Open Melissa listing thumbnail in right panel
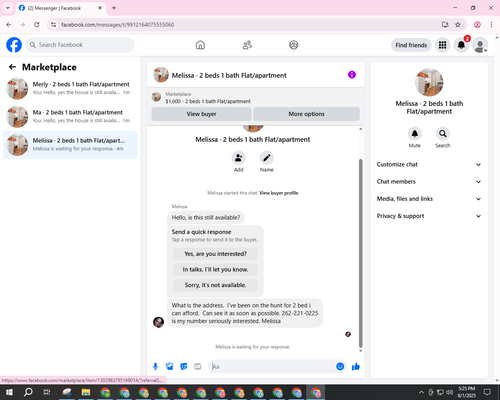500x400 pixels. coord(429,82)
